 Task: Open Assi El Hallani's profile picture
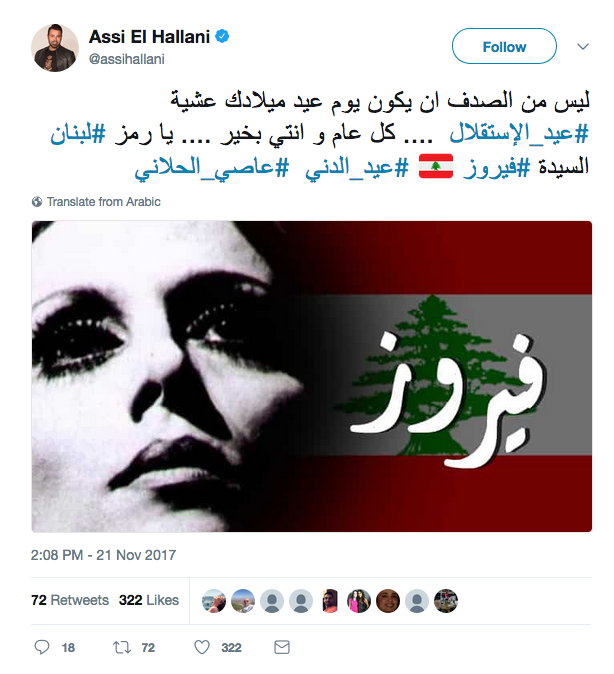pos(55,48)
